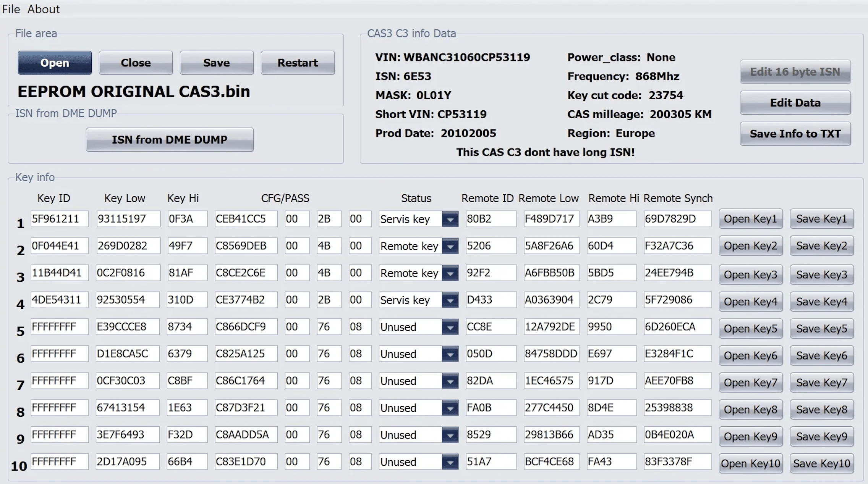This screenshot has height=484, width=868.
Task: Click Open Key2 button
Action: [751, 246]
